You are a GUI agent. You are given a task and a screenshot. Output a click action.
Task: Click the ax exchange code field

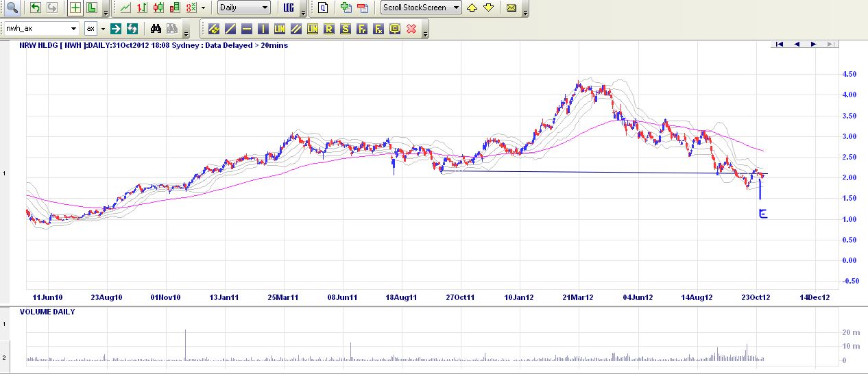91,29
